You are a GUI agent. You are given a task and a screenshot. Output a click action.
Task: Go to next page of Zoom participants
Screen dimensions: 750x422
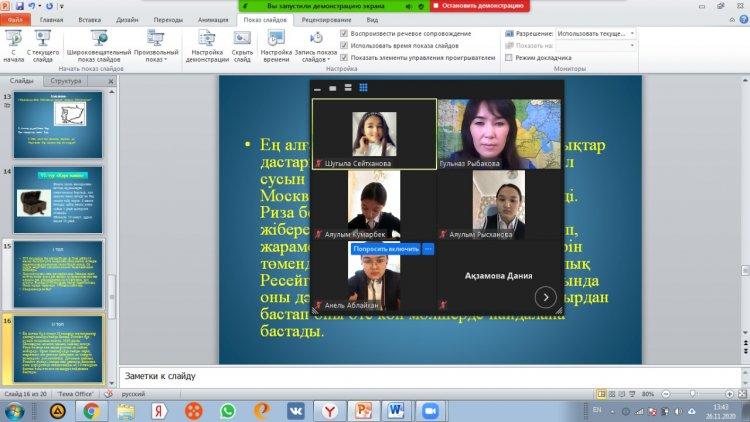point(545,296)
